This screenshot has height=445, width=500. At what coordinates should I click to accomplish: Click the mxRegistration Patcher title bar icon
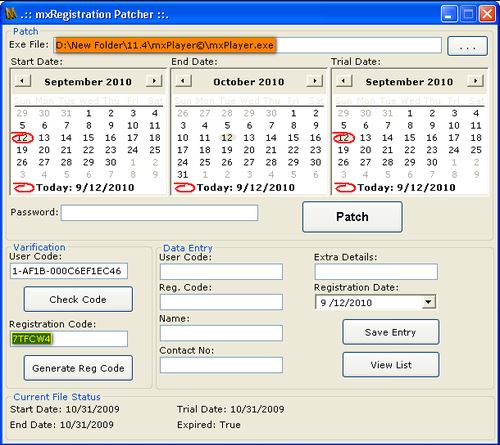click(11, 13)
